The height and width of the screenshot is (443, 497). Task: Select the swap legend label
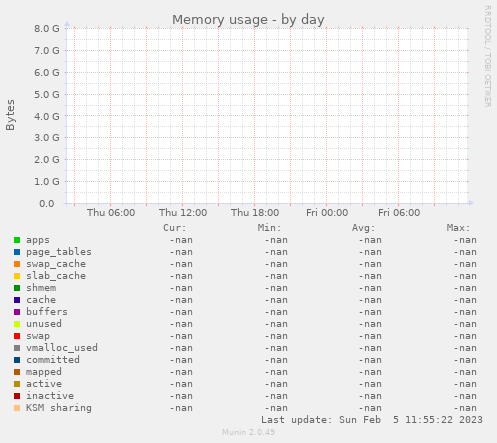coord(38,336)
